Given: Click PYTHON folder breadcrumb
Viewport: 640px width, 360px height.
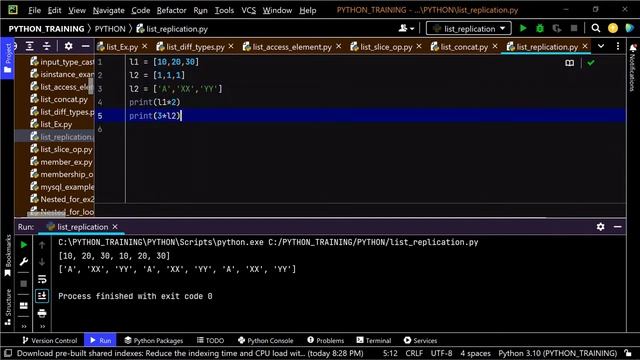Looking at the screenshot, I should (110, 29).
